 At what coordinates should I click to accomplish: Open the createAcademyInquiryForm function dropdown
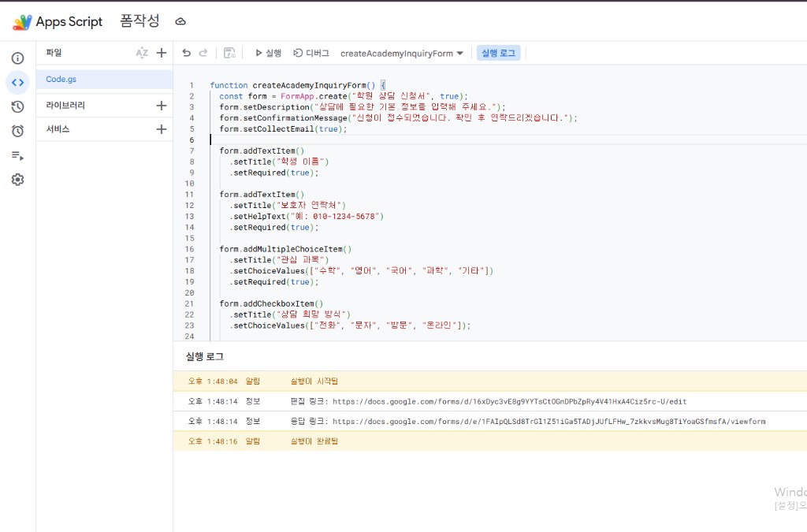pyautogui.click(x=402, y=54)
